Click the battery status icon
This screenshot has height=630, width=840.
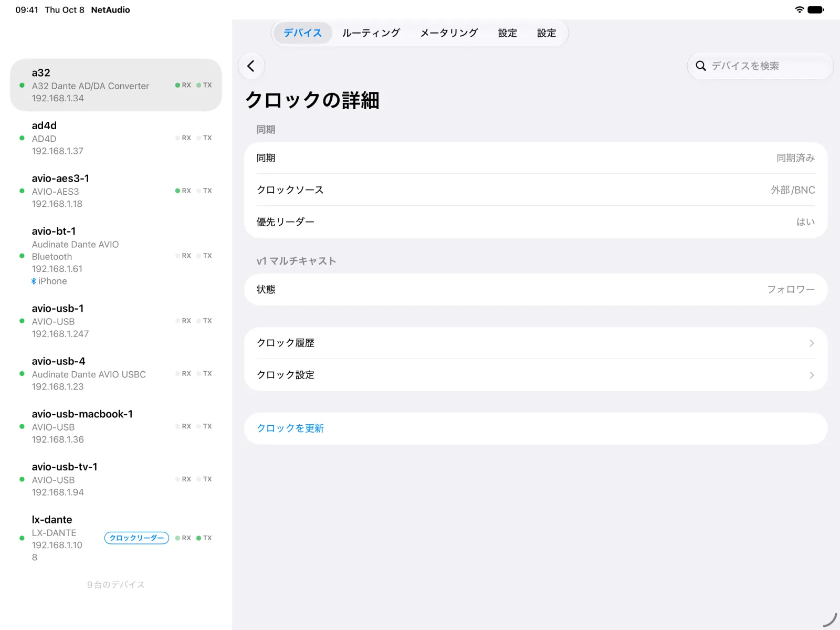tap(816, 9)
